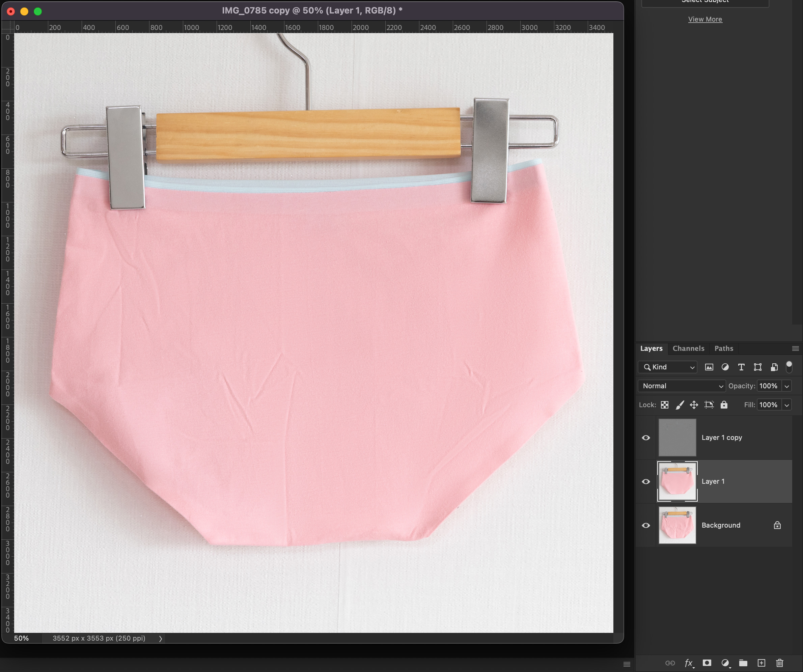Switch to the Channels tab
Image resolution: width=803 pixels, height=672 pixels.
(688, 348)
